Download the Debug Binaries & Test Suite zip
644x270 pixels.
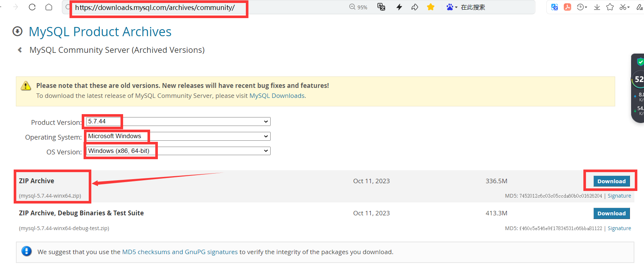(x=611, y=213)
